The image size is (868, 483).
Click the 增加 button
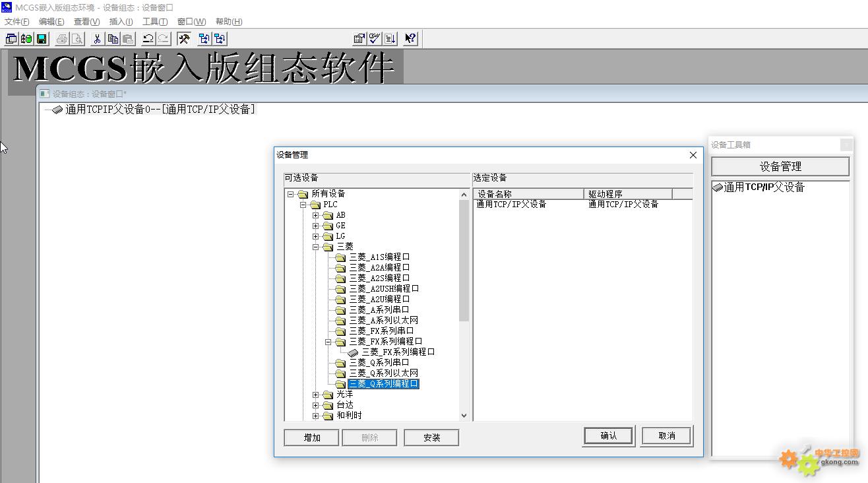click(312, 437)
